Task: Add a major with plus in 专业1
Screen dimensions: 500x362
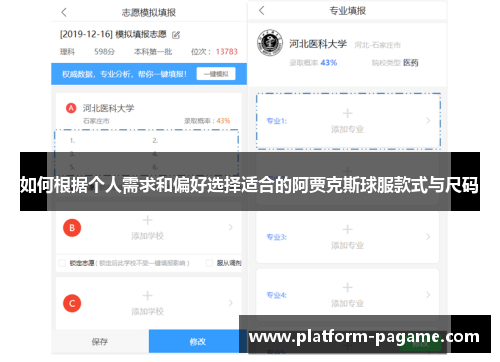Action: point(347,113)
